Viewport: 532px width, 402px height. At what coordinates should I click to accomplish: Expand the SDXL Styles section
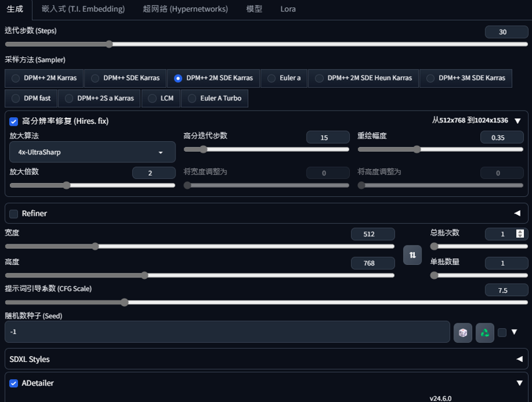point(267,359)
